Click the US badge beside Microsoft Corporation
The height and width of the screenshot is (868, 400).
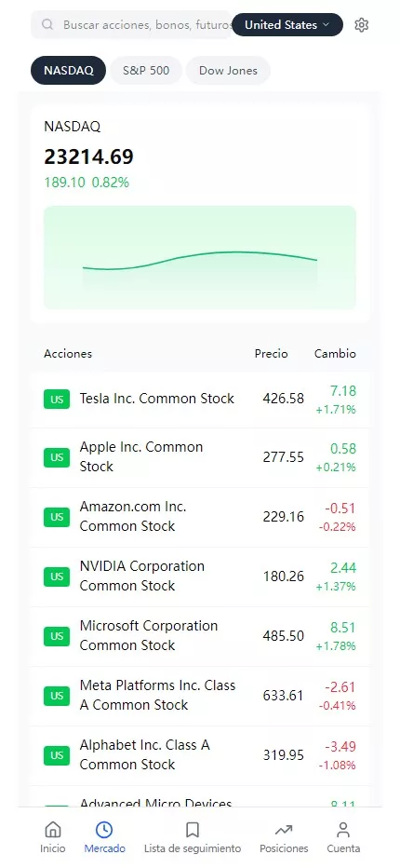pyautogui.click(x=57, y=636)
